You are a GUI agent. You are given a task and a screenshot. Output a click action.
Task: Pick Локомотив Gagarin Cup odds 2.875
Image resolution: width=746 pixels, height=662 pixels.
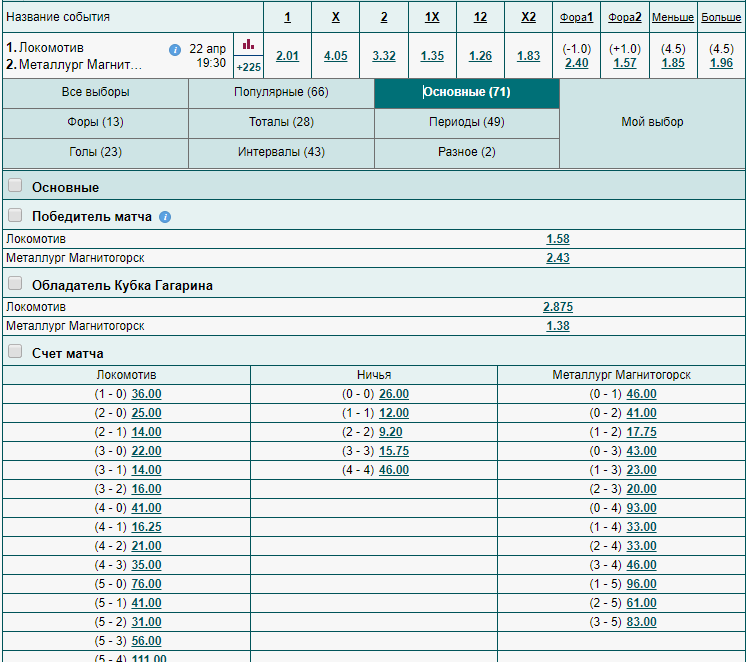pos(558,307)
